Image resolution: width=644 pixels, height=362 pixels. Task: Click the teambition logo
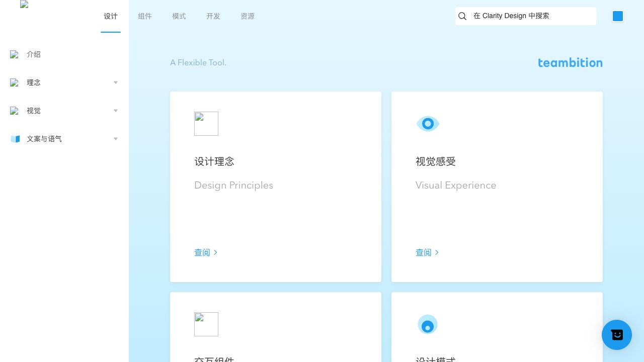point(570,63)
